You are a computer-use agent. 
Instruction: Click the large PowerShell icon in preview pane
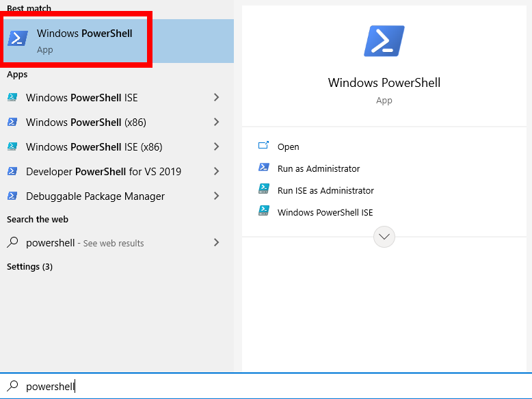[384, 41]
